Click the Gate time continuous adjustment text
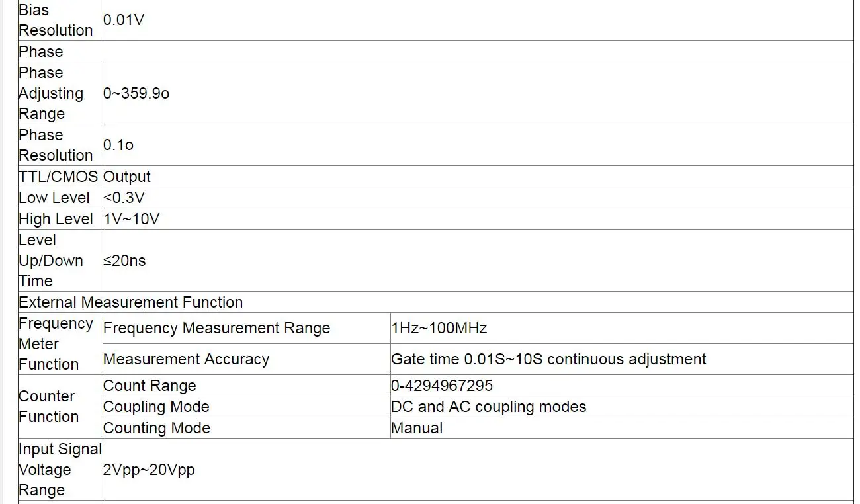Viewport: 860px width, 504px height. pos(548,359)
